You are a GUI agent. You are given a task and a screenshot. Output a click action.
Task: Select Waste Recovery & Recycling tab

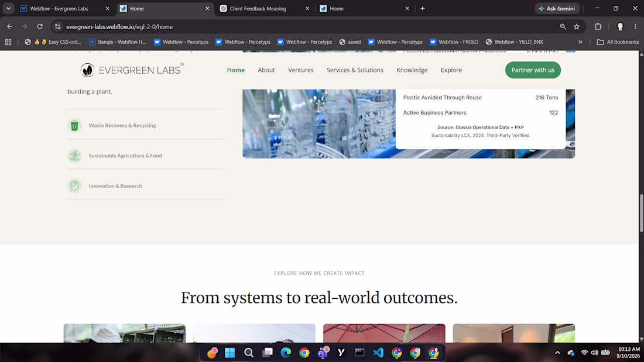pyautogui.click(x=146, y=126)
